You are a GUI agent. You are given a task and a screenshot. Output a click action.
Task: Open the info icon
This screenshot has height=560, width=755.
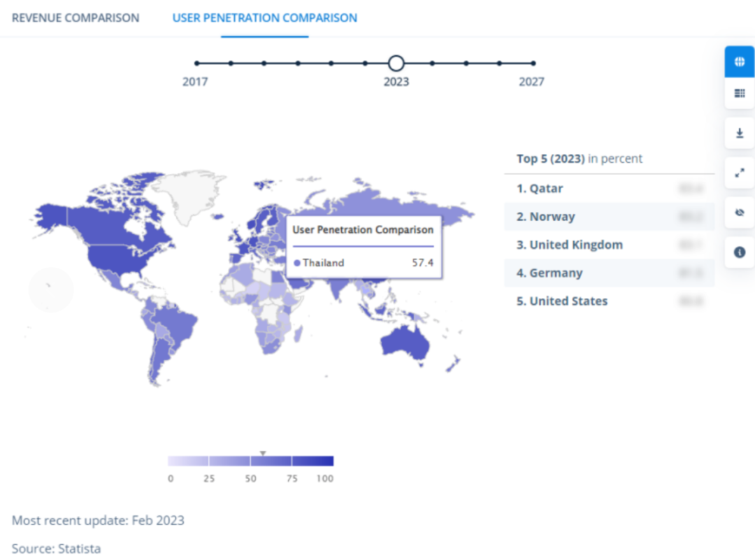coord(739,252)
